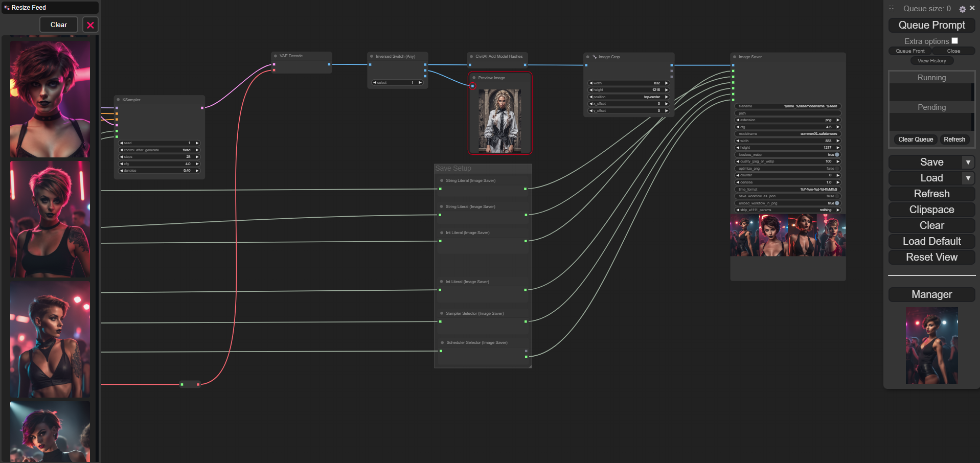
Task: Click the Preview Image node input port
Action: coord(473,86)
